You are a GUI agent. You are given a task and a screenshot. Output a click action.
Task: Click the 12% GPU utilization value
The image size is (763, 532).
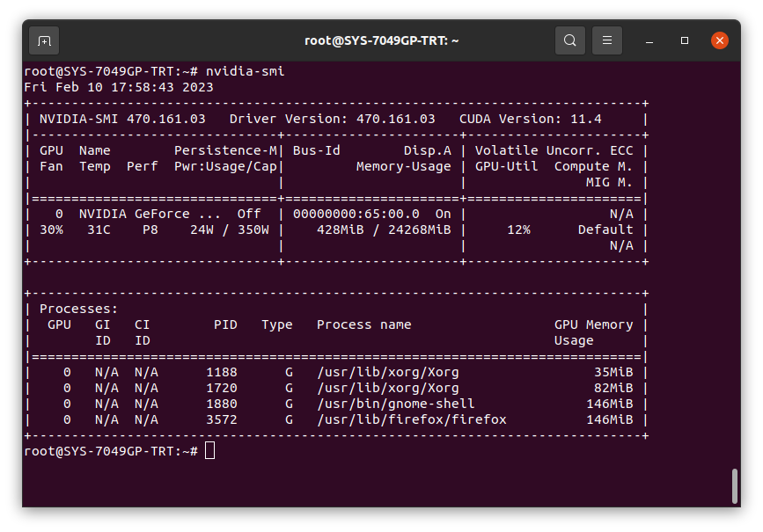[518, 230]
